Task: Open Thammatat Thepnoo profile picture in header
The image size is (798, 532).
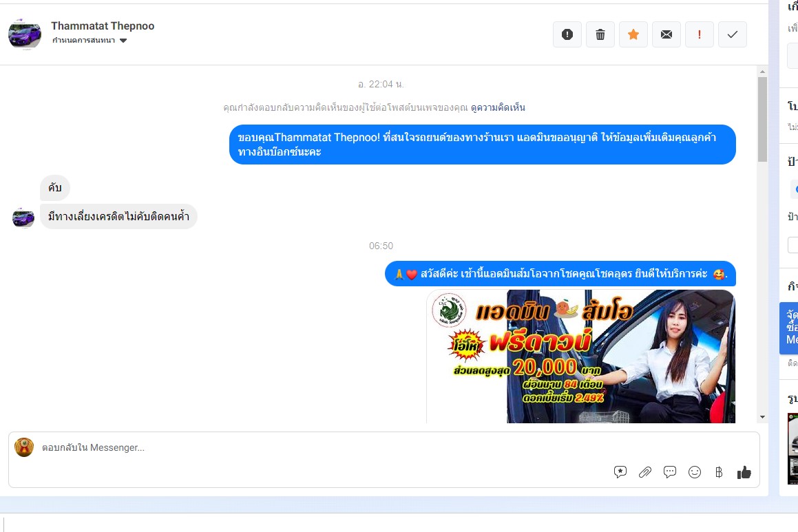Action: [24, 34]
